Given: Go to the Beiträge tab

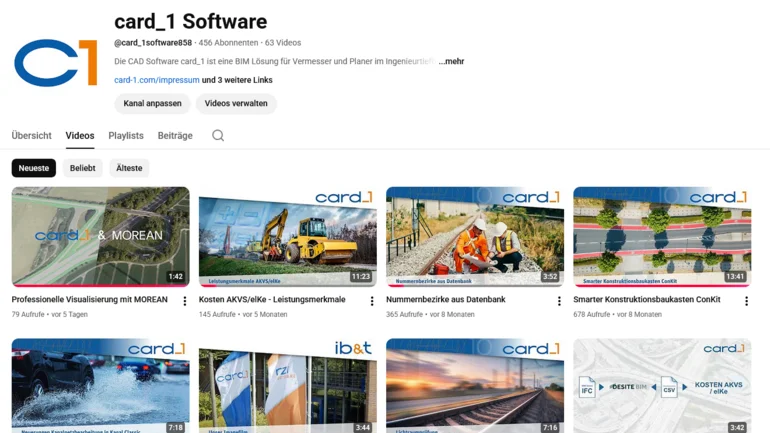Looking at the screenshot, I should (175, 136).
